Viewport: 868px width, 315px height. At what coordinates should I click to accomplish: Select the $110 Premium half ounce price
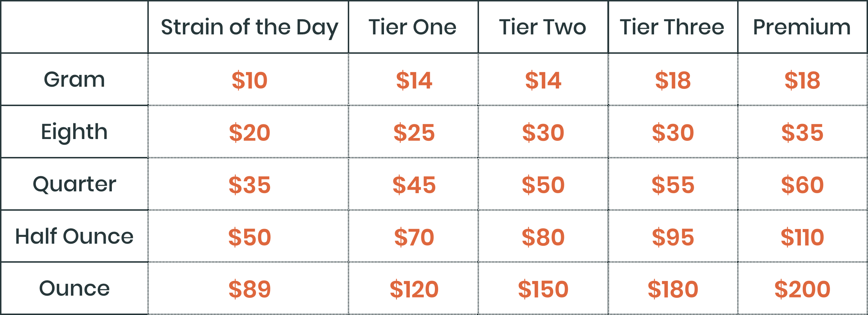(x=802, y=237)
